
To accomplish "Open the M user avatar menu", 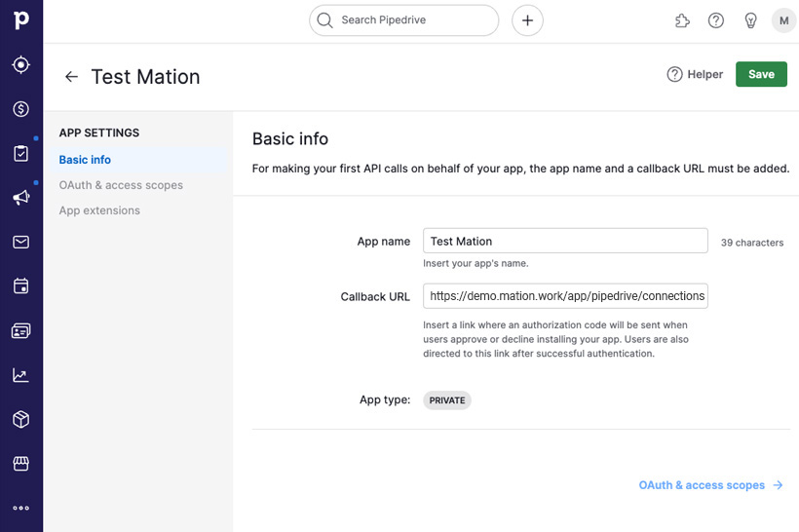I will pos(783,20).
